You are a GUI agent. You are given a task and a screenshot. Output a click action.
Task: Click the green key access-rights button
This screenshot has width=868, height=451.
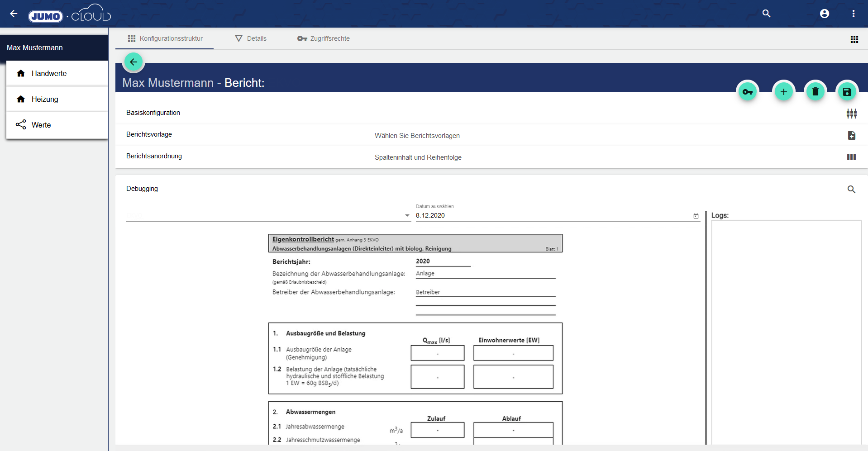[748, 92]
